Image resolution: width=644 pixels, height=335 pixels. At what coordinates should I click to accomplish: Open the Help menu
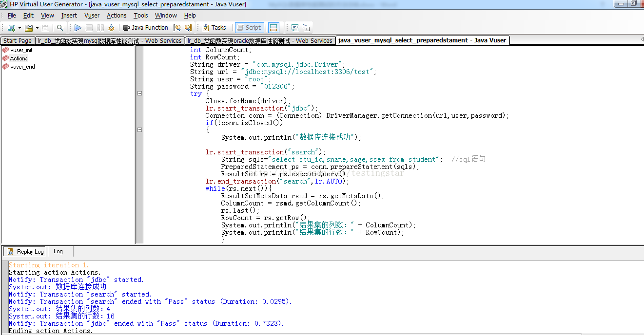pyautogui.click(x=190, y=16)
